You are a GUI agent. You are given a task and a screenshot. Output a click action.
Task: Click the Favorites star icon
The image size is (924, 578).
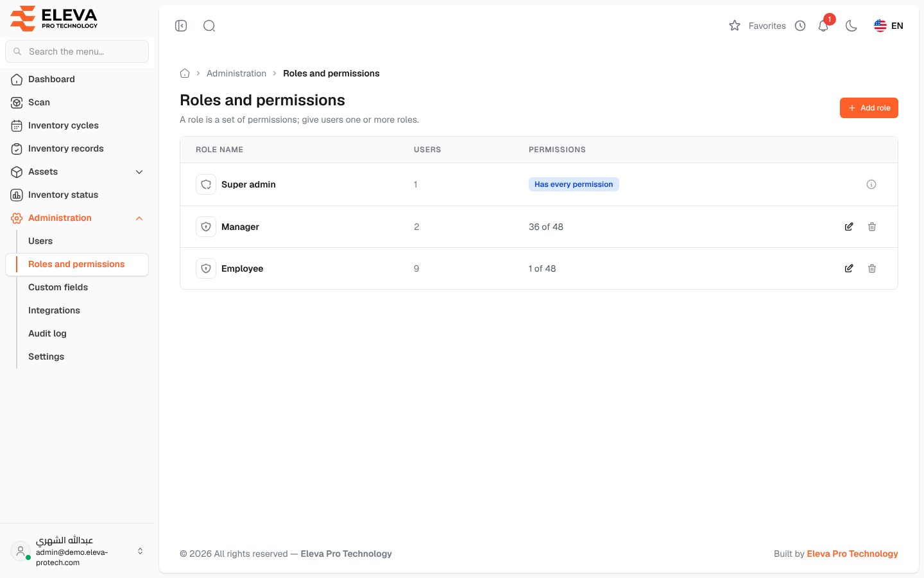735,26
